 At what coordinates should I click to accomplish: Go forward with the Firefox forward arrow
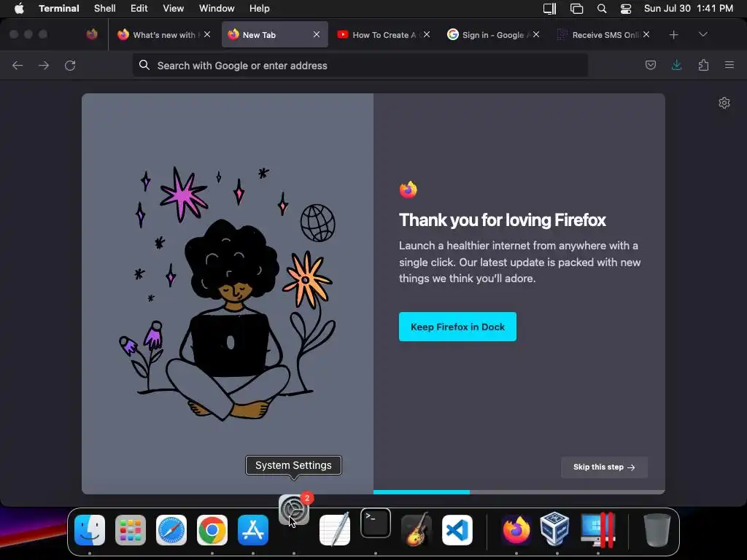44,65
